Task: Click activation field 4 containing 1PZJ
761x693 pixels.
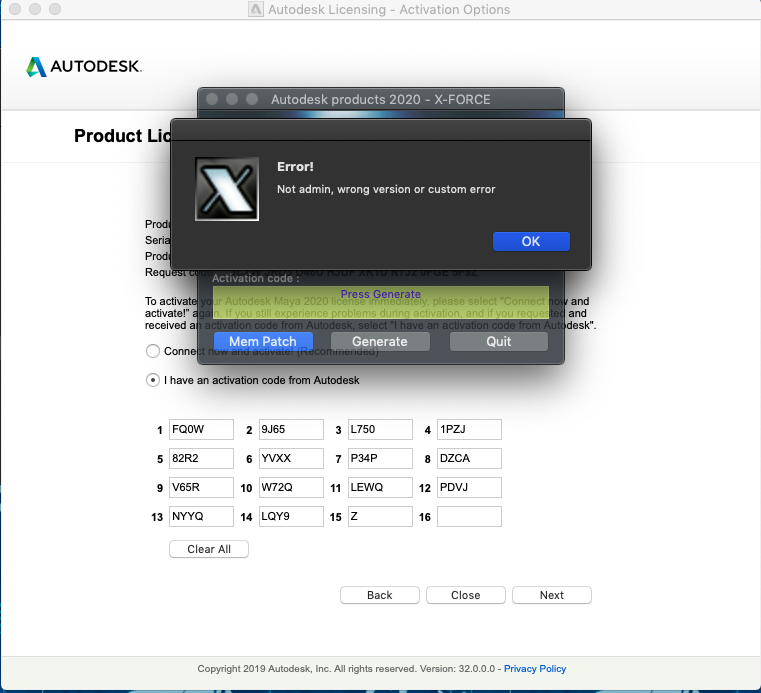Action: pyautogui.click(x=469, y=429)
